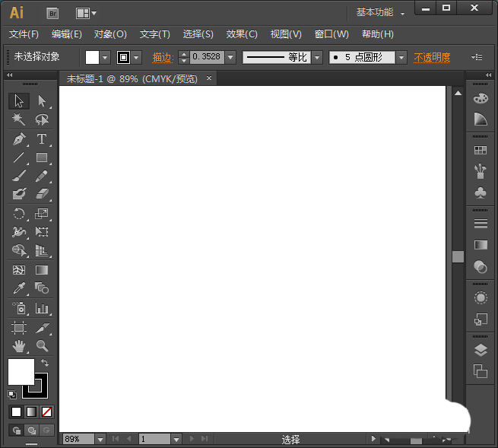Swap fill and stroke colors
498x448 pixels.
pyautogui.click(x=45, y=363)
